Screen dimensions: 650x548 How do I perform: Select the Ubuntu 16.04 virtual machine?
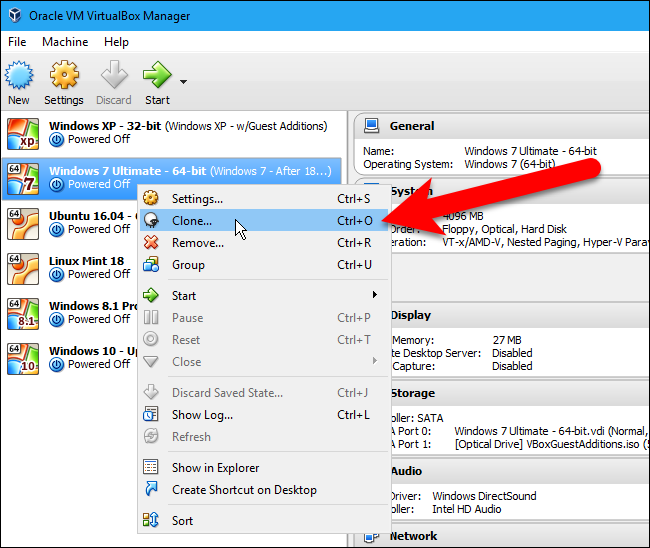[70, 223]
